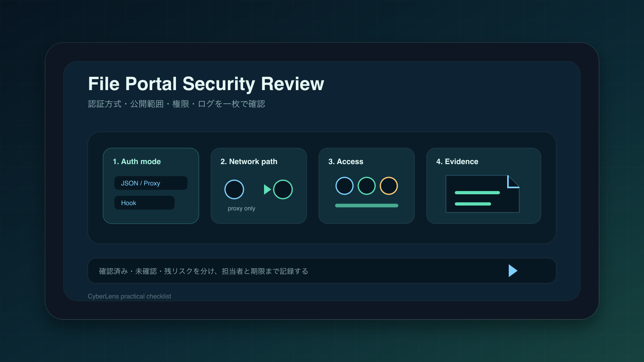Screen dimensions: 644x362
Task: Click the blue source node circle
Action: point(234,189)
